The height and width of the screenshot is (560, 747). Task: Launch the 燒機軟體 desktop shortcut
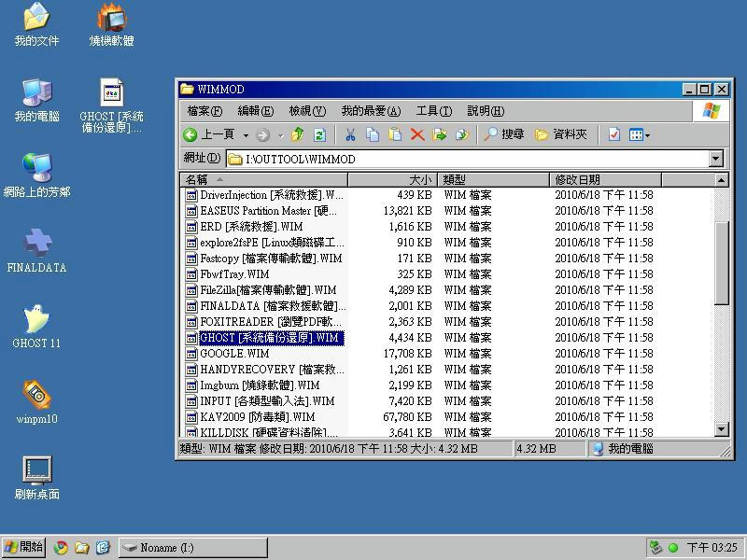point(111,25)
